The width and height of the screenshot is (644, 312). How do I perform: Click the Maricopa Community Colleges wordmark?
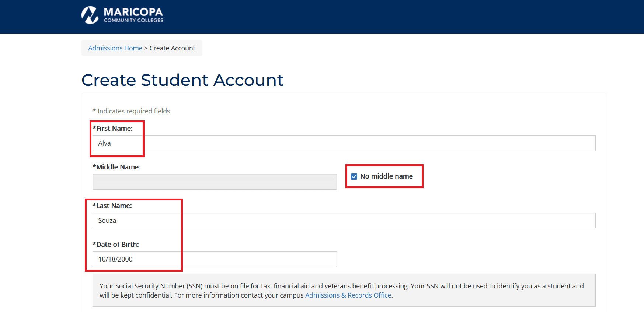pos(133,15)
